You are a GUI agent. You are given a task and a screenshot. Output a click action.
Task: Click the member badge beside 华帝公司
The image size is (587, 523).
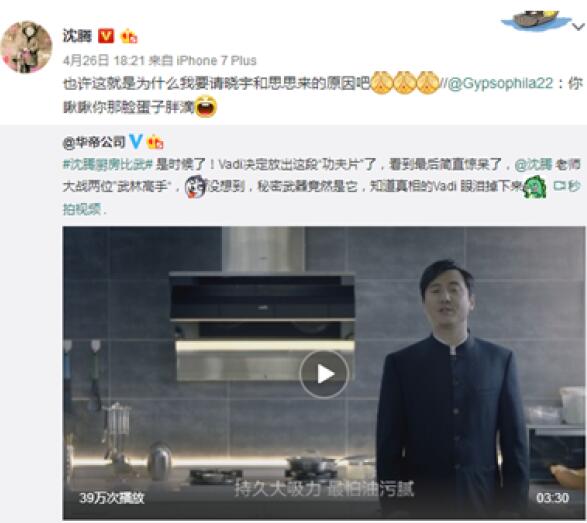tap(155, 142)
